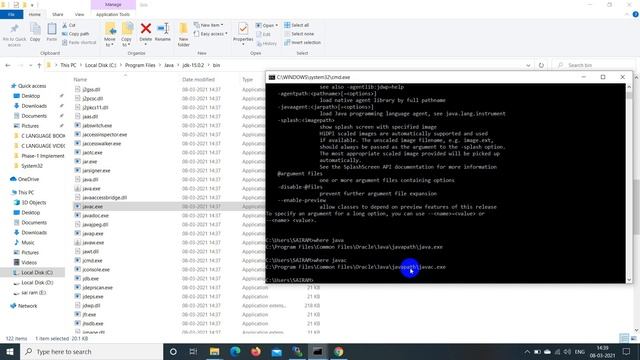The width and height of the screenshot is (640, 360).
Task: Select jabswitch.exe in file list
Action: (x=97, y=126)
